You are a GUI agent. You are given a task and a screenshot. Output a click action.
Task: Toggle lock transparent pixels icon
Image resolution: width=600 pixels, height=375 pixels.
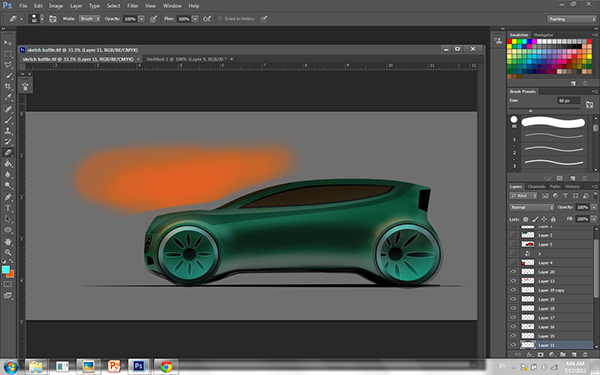(525, 219)
